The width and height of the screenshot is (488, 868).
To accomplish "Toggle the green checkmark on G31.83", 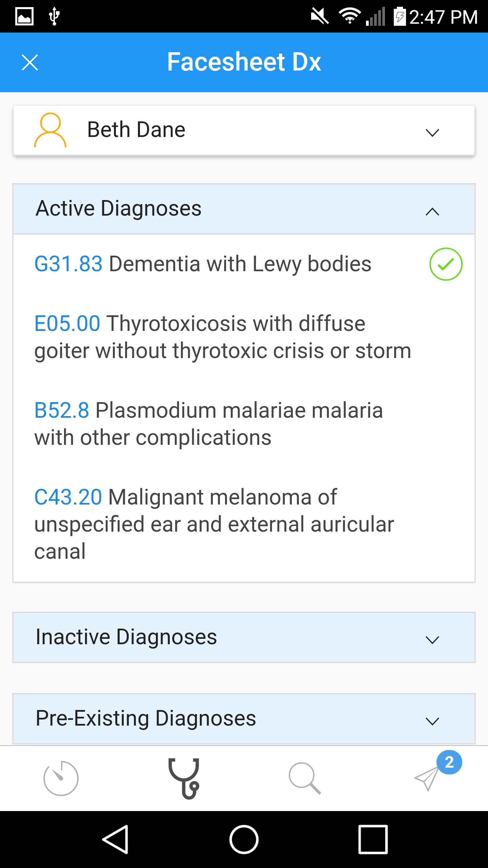I will pyautogui.click(x=446, y=264).
